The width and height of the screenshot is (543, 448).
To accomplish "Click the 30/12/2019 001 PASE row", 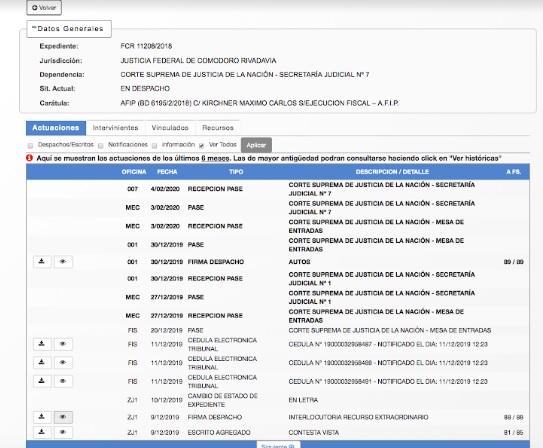I will pos(278,245).
